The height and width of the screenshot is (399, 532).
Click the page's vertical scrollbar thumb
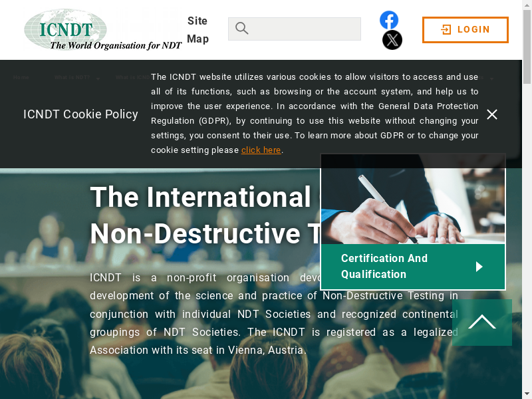(x=527, y=40)
